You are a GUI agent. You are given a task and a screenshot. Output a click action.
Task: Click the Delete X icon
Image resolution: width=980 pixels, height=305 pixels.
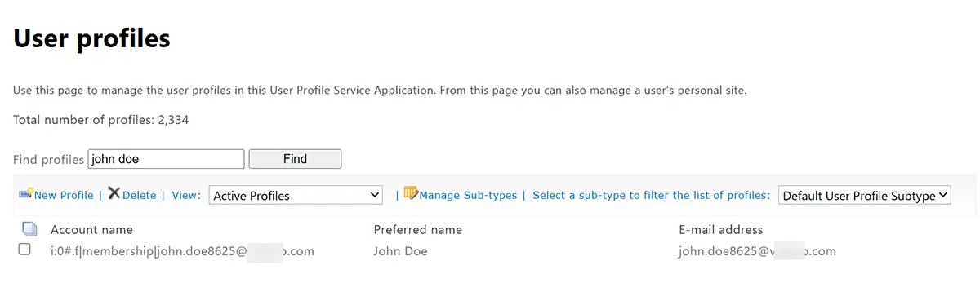pos(114,193)
